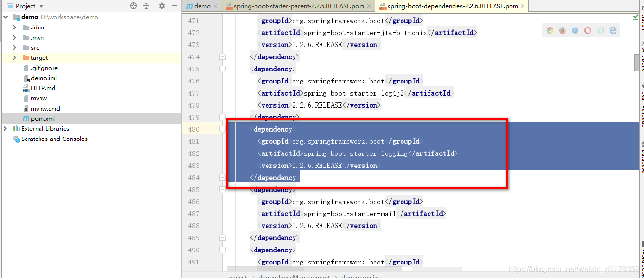Viewport: 644px width, 278px height.
Task: Select the src folder name
Action: pos(35,48)
